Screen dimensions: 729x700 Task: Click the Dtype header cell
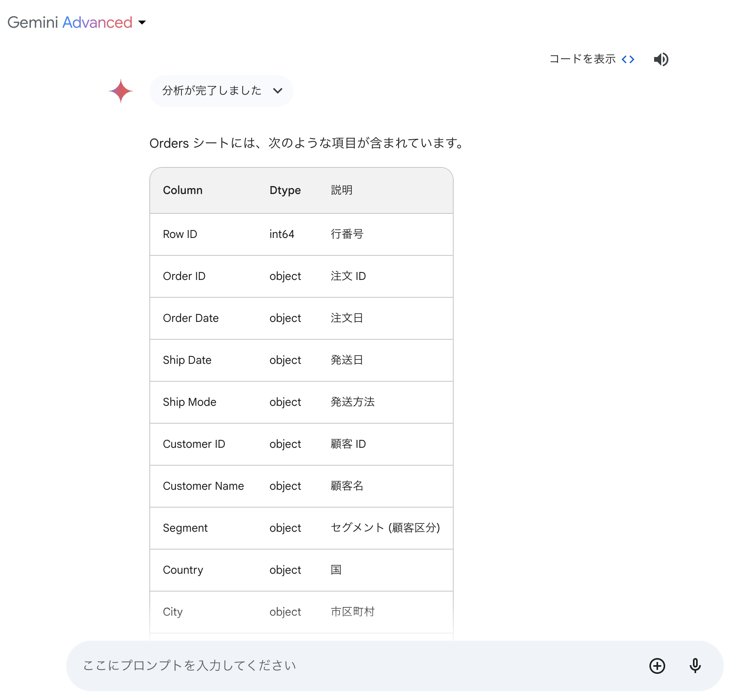285,190
